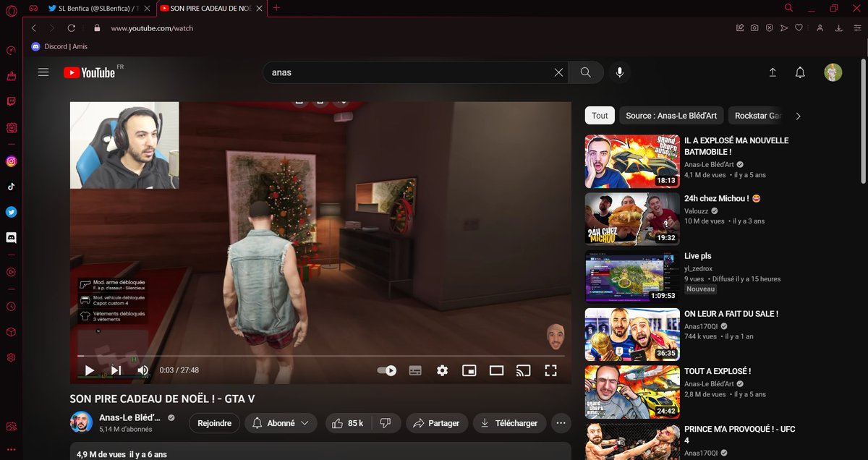
Task: Open the Discord sidebar panel
Action: [x=11, y=237]
